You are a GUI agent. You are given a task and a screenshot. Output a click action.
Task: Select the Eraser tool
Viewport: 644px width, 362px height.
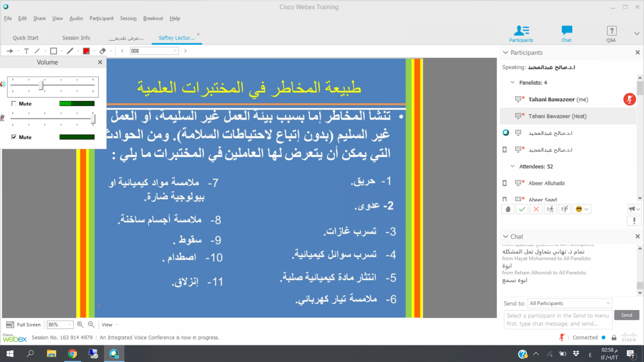point(103,51)
